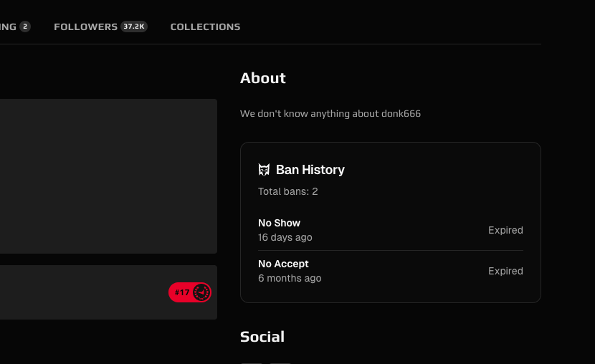Screen dimensions: 595x364
Task: Click the #17 rank number in the badge
Action: click(x=182, y=292)
